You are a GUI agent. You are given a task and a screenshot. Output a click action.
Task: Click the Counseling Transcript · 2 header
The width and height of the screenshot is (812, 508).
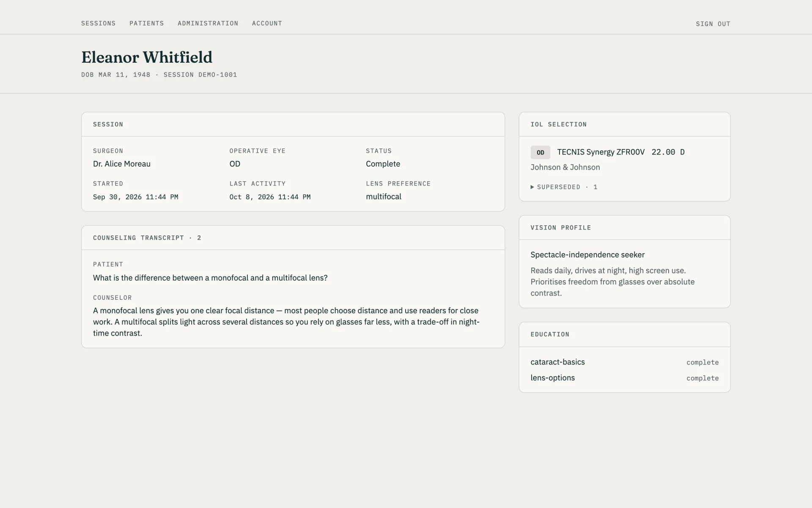[293, 238]
